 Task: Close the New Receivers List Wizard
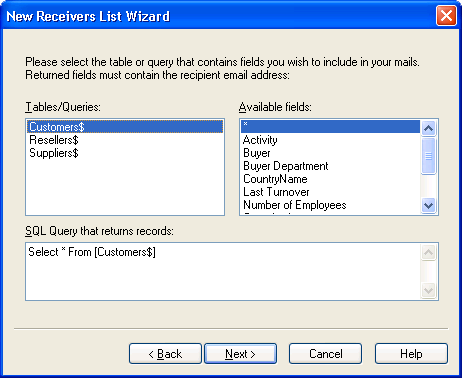(446, 16)
